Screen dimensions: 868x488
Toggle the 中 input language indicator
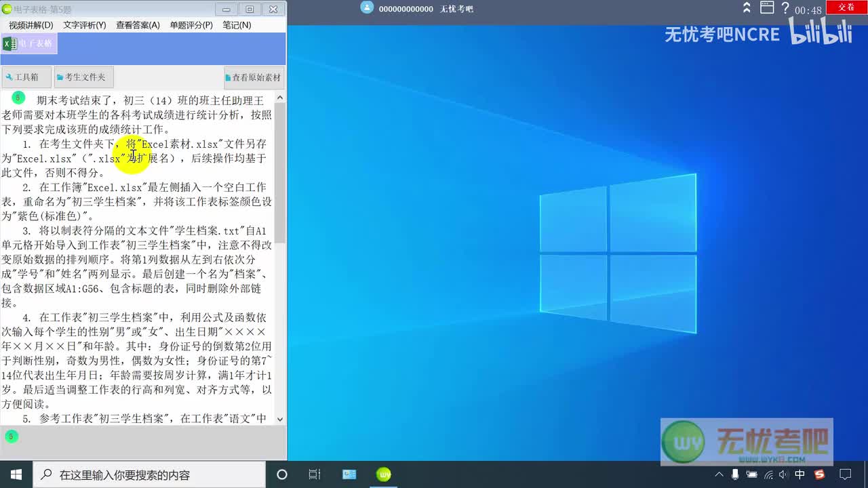coord(800,474)
